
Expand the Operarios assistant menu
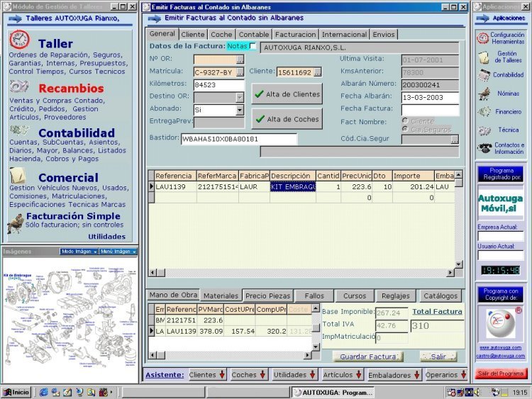(x=446, y=375)
